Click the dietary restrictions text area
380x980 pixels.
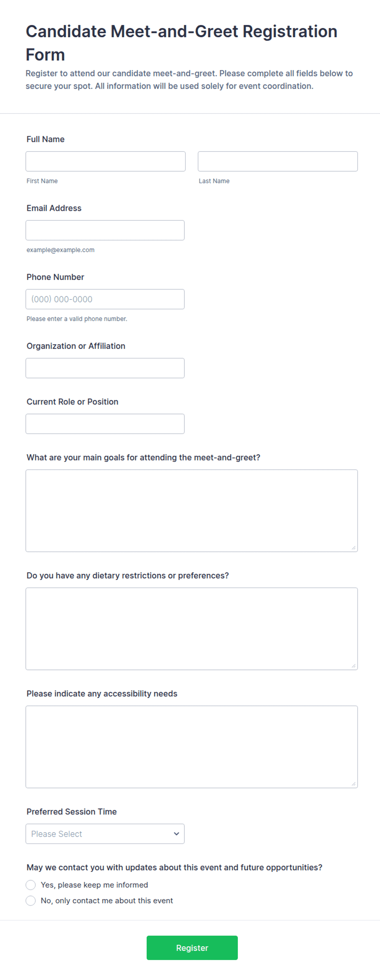pyautogui.click(x=192, y=629)
